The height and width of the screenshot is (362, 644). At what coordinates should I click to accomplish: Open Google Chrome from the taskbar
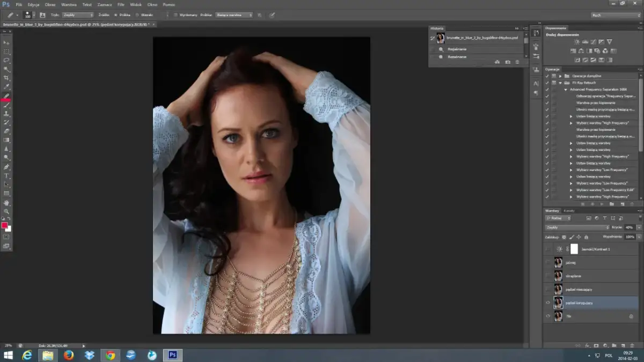point(111,355)
